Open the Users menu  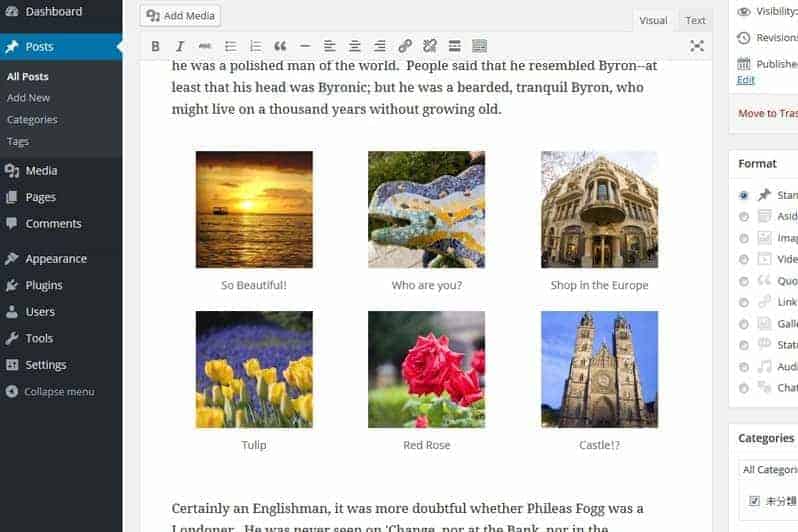click(61, 312)
